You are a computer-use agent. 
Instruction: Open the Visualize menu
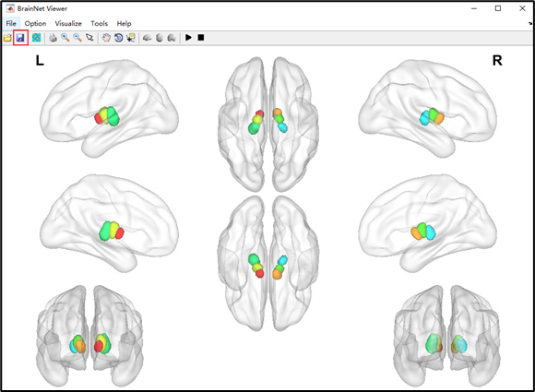[x=68, y=24]
